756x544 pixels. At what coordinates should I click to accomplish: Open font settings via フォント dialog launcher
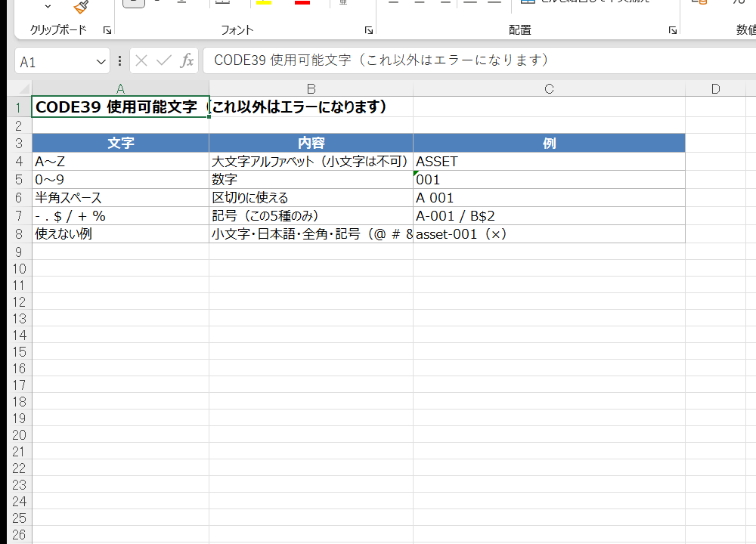point(369,30)
